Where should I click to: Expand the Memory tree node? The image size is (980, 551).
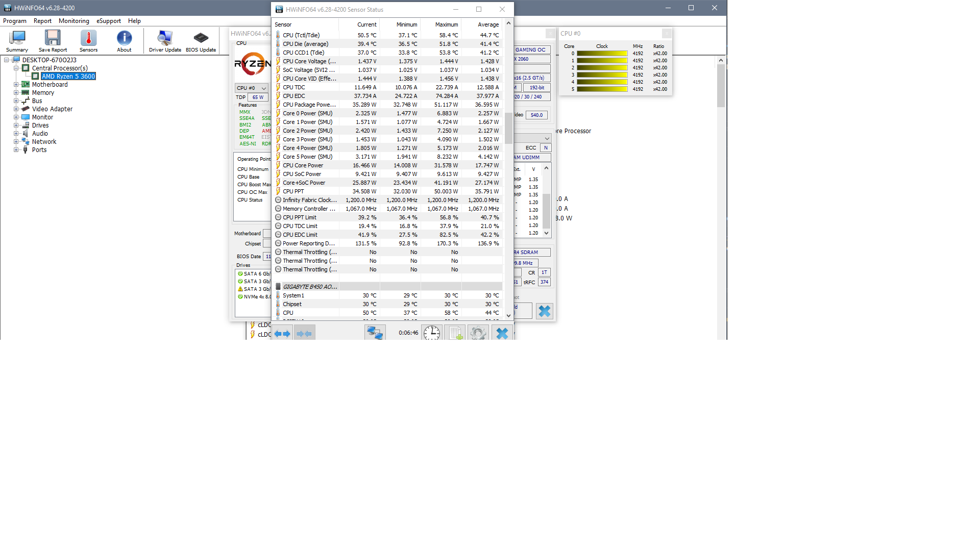pos(16,92)
